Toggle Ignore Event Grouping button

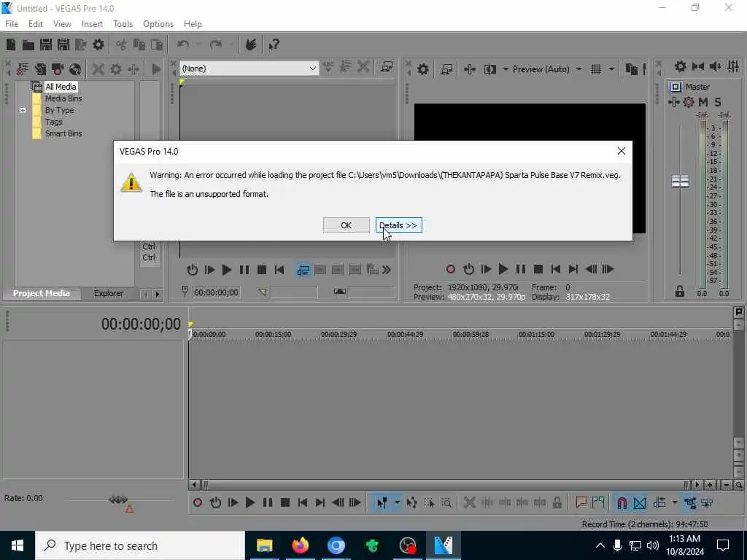point(708,502)
